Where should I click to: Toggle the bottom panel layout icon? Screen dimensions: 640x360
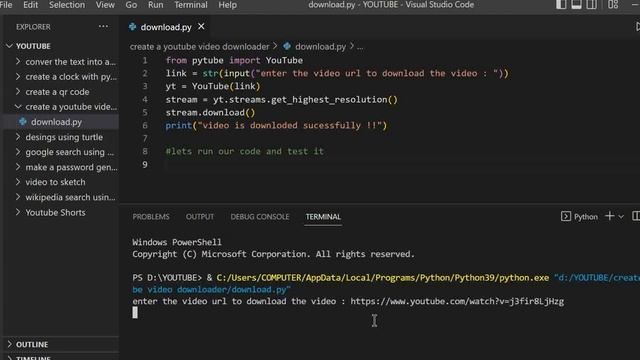pos(576,4)
